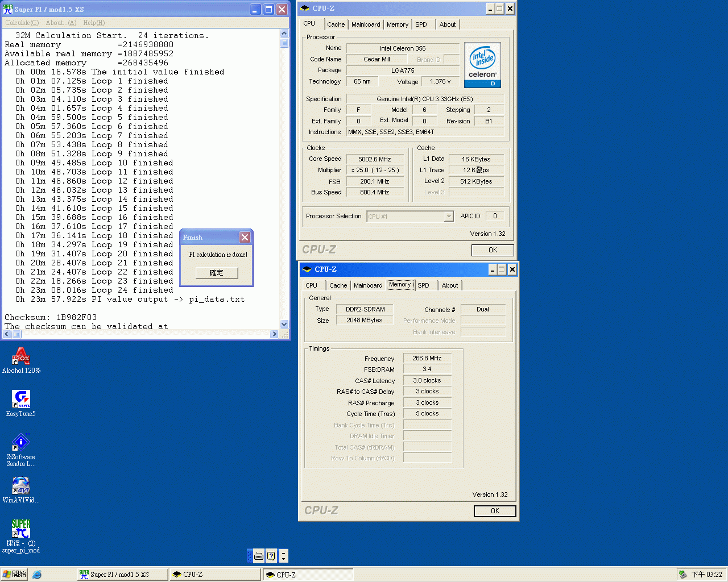The image size is (728, 582).
Task: Expand the language bar options arrow
Action: pos(284,556)
